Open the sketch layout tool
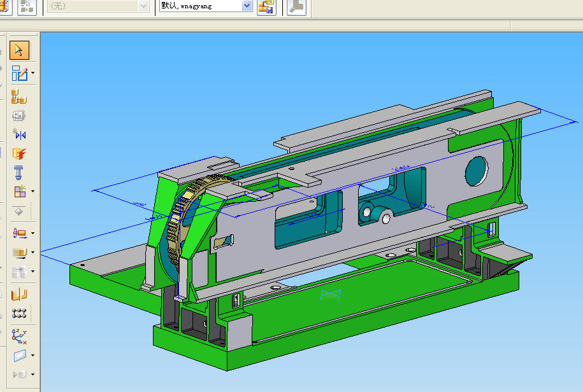Screen dimensions: 583x392 [19, 73]
